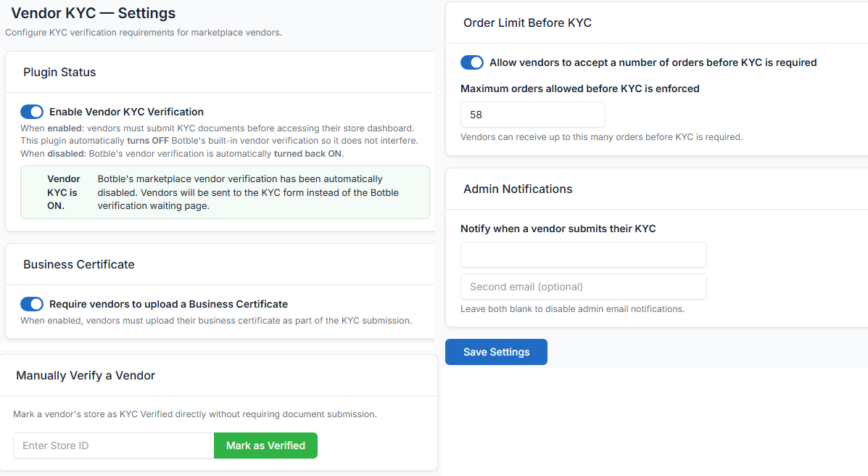
Task: Turn off the orders-before-KYC allowance switch
Action: 472,62
